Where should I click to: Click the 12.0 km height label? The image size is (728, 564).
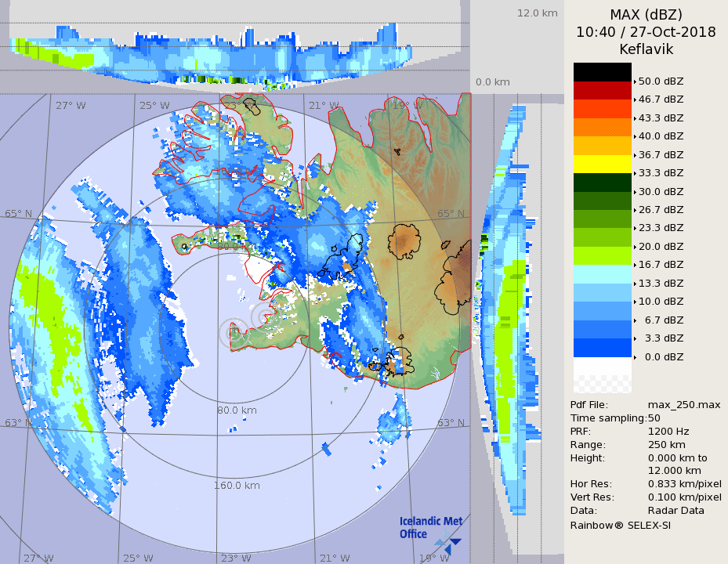(x=537, y=13)
